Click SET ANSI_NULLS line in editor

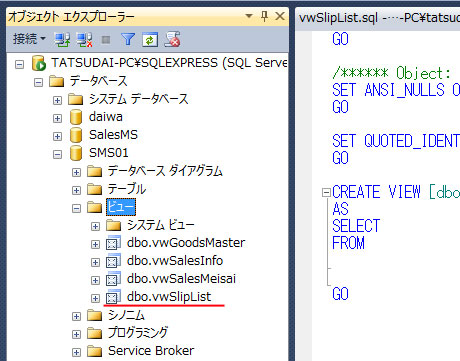[396, 90]
